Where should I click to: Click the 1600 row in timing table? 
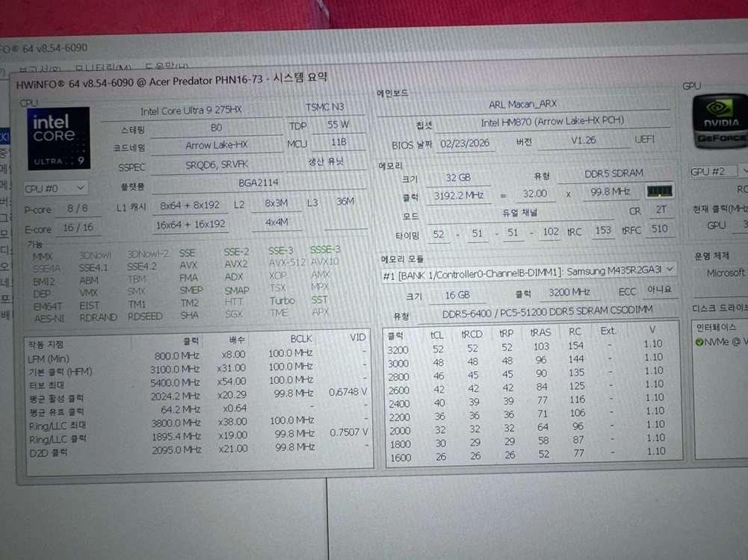point(533,455)
